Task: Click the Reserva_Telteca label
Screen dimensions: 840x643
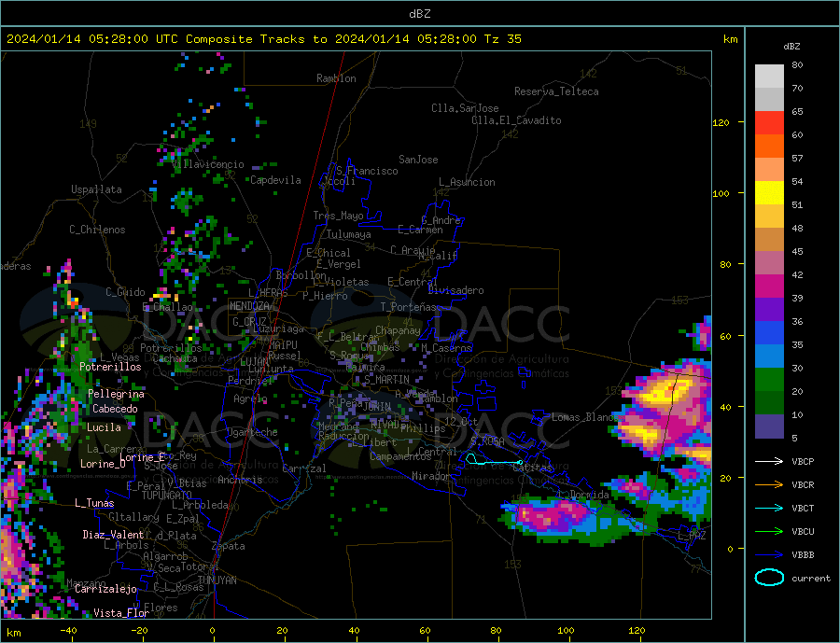Action: (556, 91)
